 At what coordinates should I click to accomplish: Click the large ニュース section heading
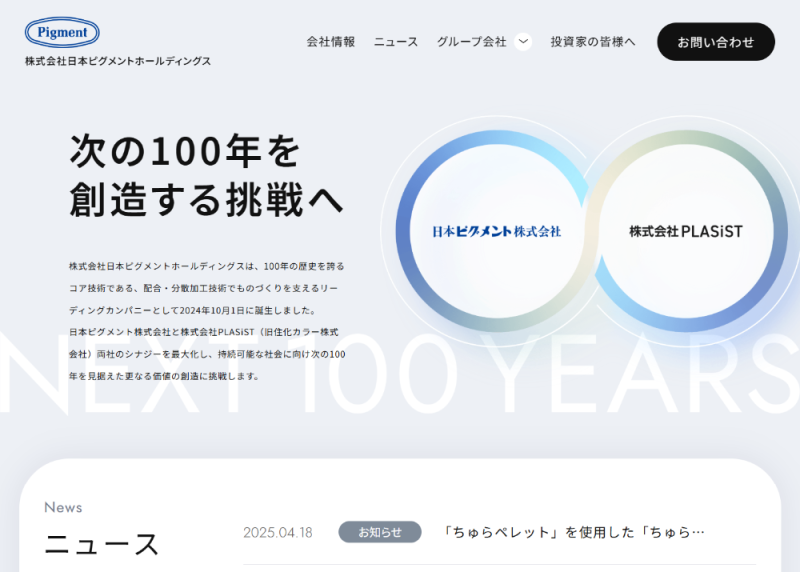102,544
